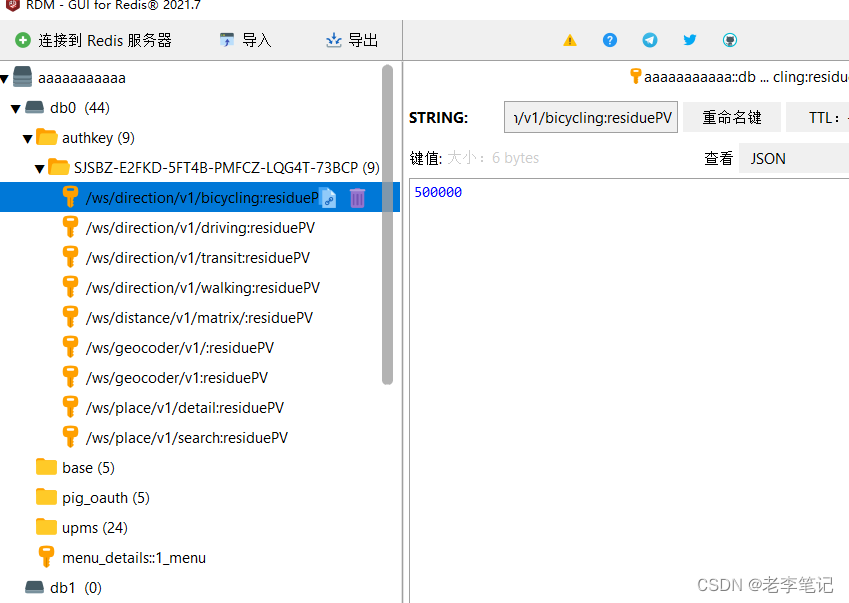849x603 pixels.
Task: Click the base folder icon
Action: [x=47, y=467]
